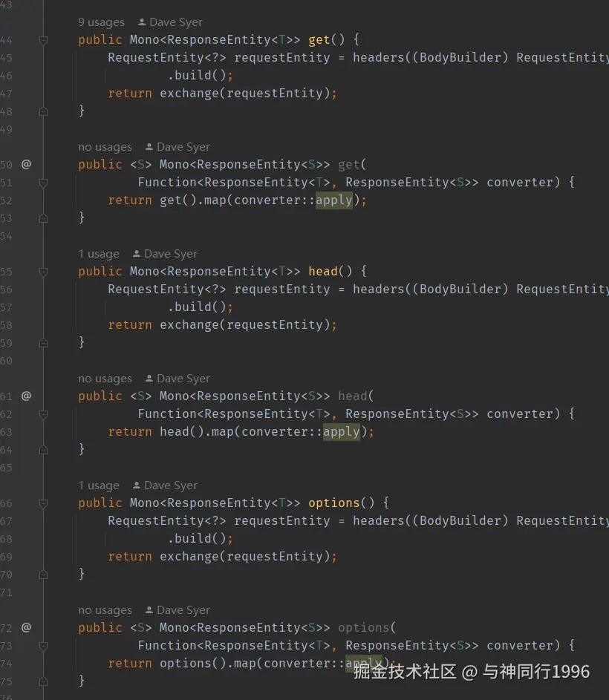Click exchange(requestEntity) on line 47
609x700 pixels.
click(x=245, y=94)
